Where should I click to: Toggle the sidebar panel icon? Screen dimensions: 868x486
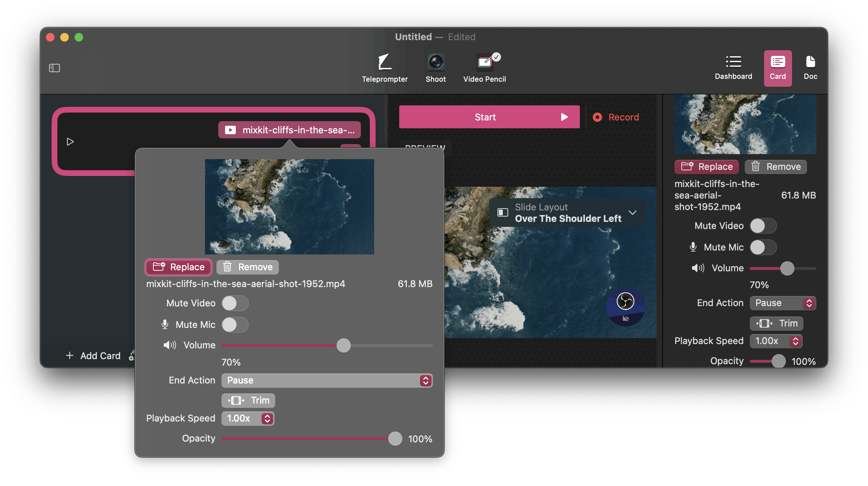[x=54, y=68]
